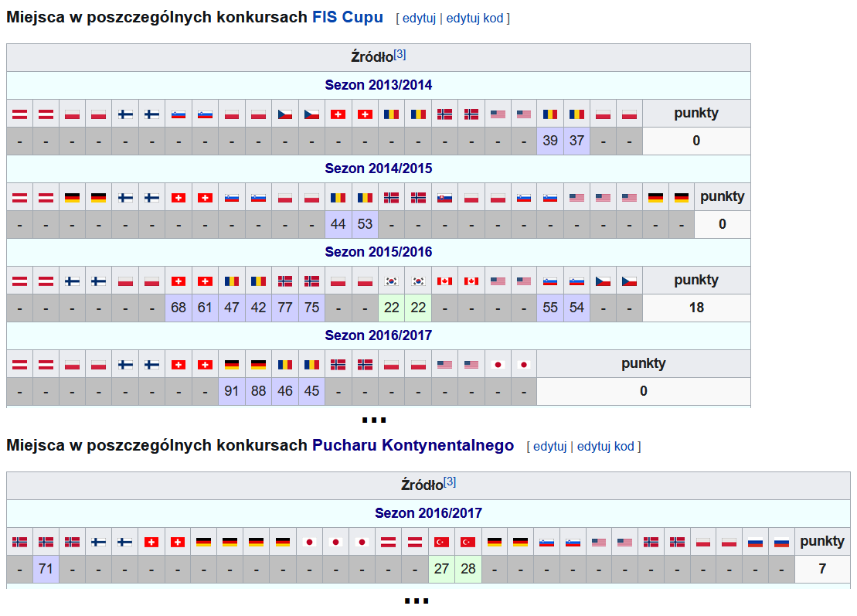
Task: Click Romanian flag above result 44 in 2014/2015
Action: click(x=338, y=198)
